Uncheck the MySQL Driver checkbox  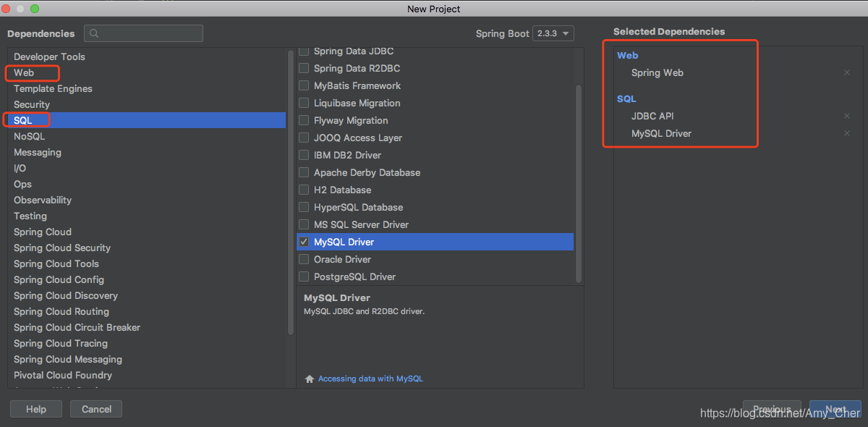point(304,242)
